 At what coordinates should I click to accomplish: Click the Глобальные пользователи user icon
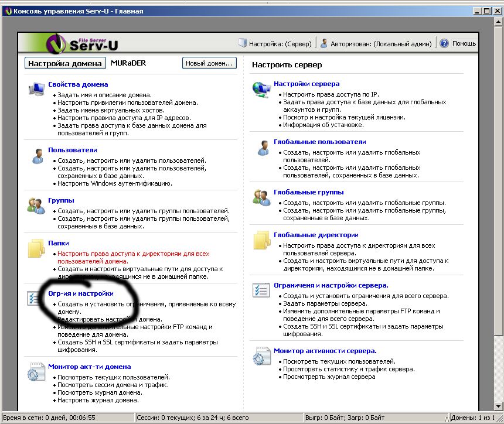point(261,148)
